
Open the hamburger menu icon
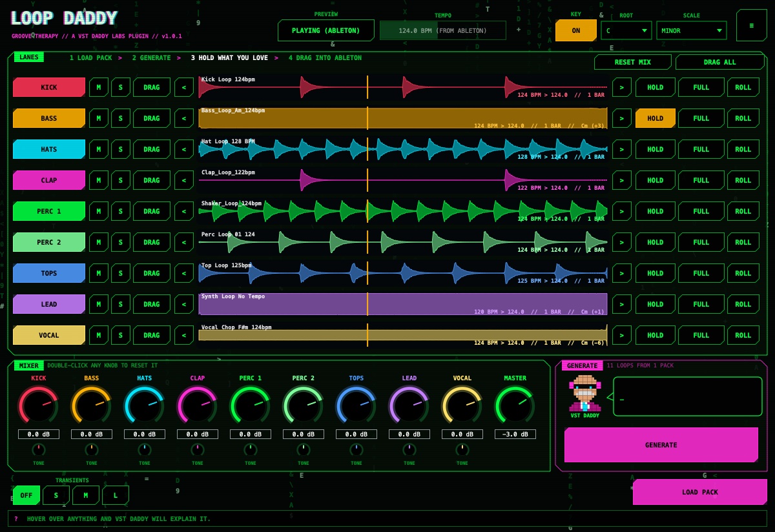pos(752,25)
